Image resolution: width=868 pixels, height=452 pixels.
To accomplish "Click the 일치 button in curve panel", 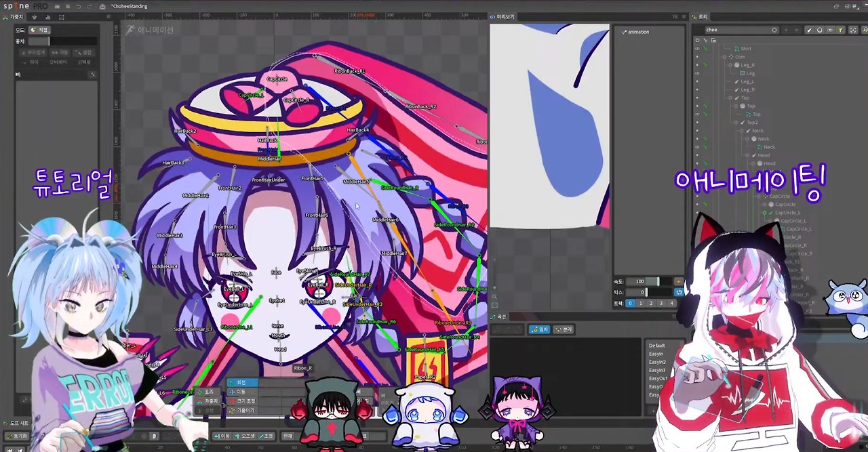I will click(x=540, y=329).
